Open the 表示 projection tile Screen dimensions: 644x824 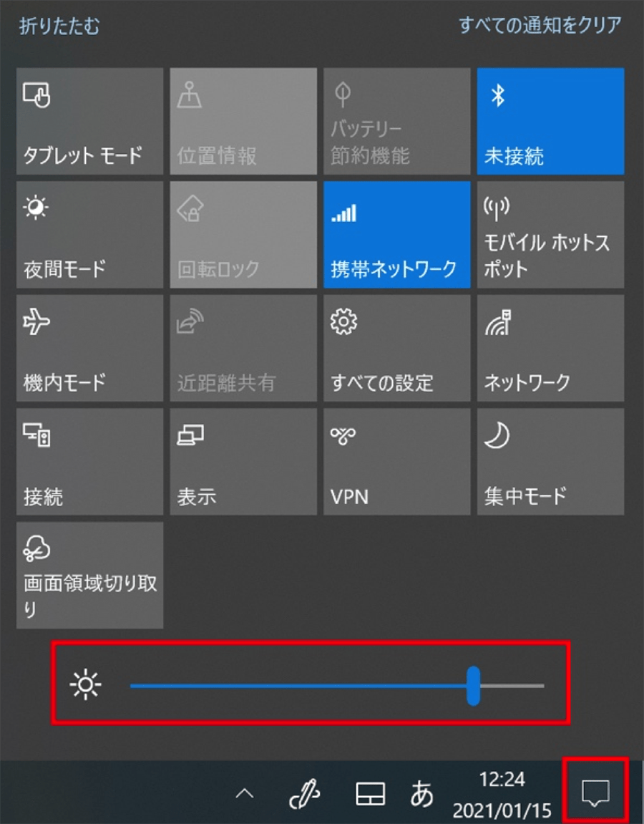click(x=243, y=462)
